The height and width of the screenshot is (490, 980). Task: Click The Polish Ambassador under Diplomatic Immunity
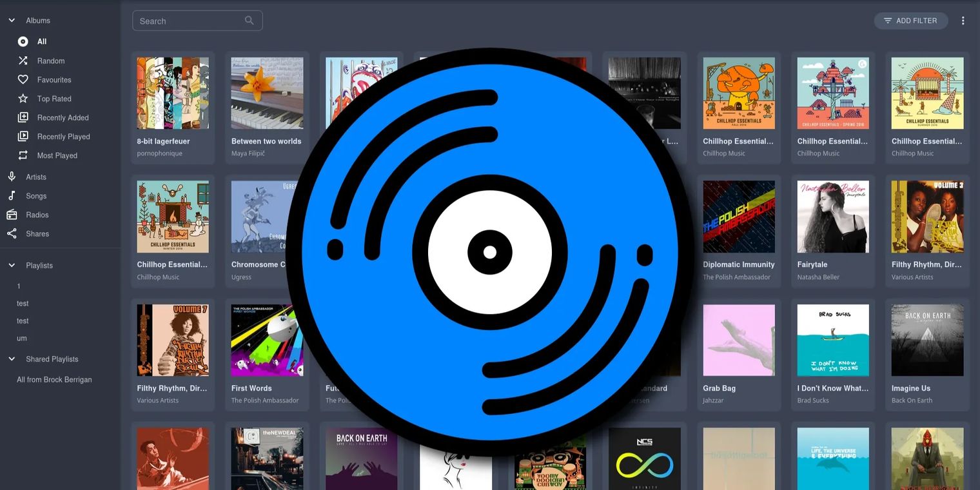[x=737, y=277]
